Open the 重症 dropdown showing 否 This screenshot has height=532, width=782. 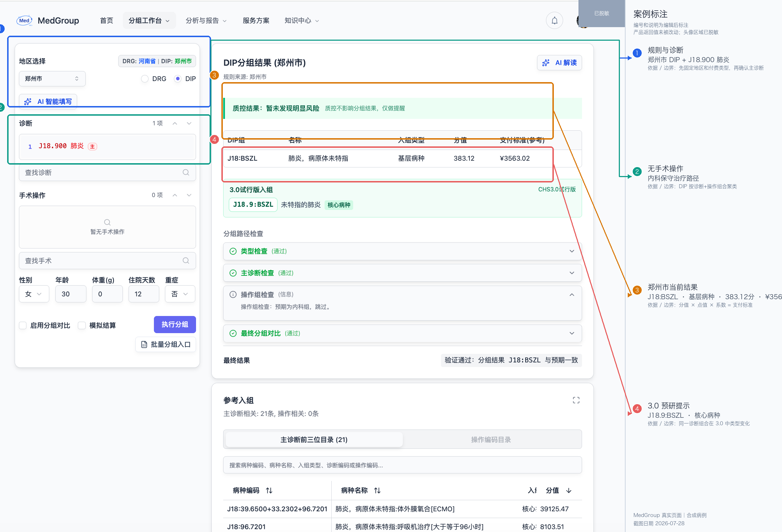180,294
